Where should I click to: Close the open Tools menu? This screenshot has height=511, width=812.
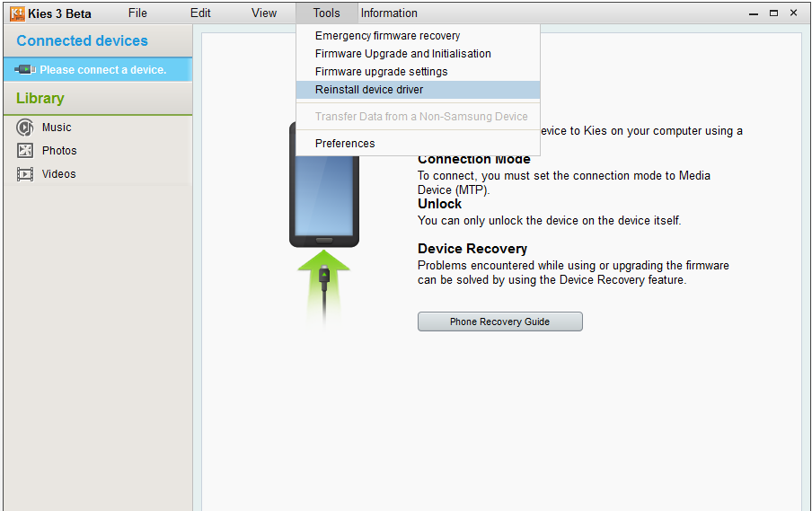click(327, 13)
